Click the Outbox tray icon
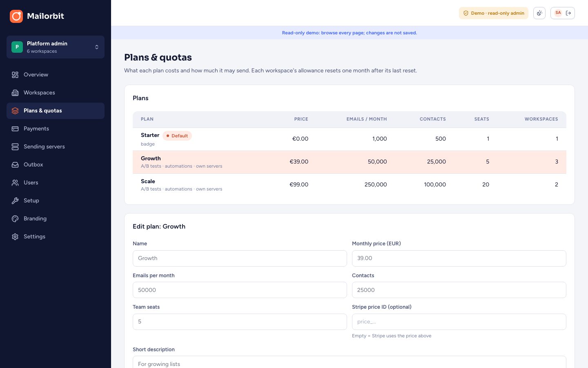The image size is (588, 368). [15, 165]
